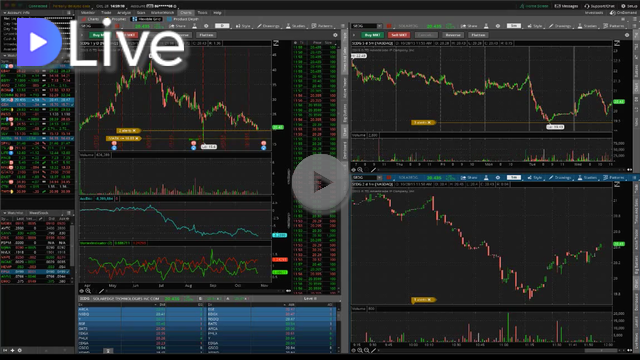The image size is (640, 360).
Task: Go to the Scan tab
Action: pyautogui.click(x=141, y=13)
